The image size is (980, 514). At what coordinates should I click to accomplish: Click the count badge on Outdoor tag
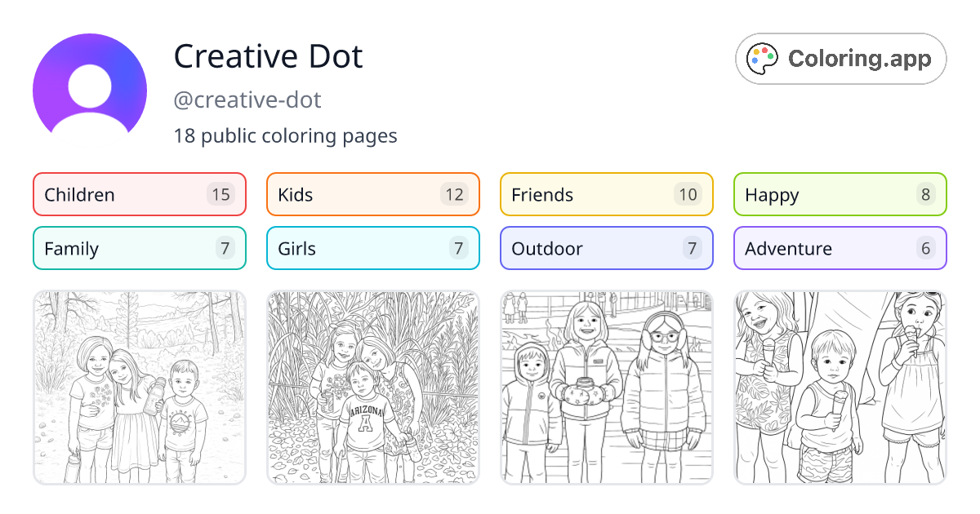click(692, 248)
